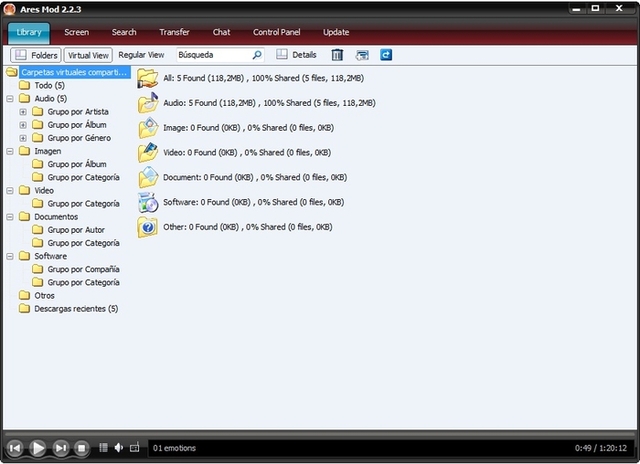Switch to the Update tab
The image size is (640, 464).
click(336, 32)
